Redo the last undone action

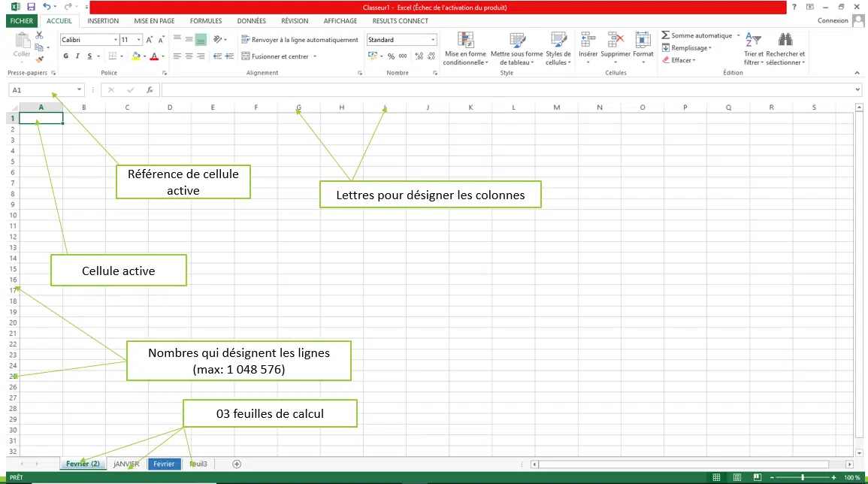click(68, 7)
